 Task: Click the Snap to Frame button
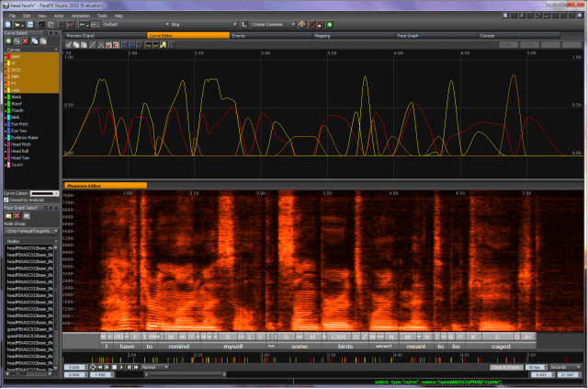(506, 367)
